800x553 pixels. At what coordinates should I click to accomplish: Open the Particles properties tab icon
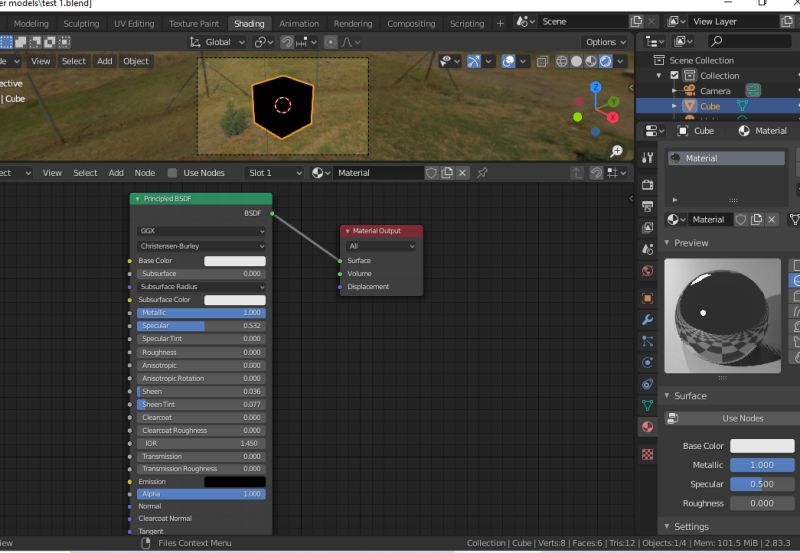[647, 341]
